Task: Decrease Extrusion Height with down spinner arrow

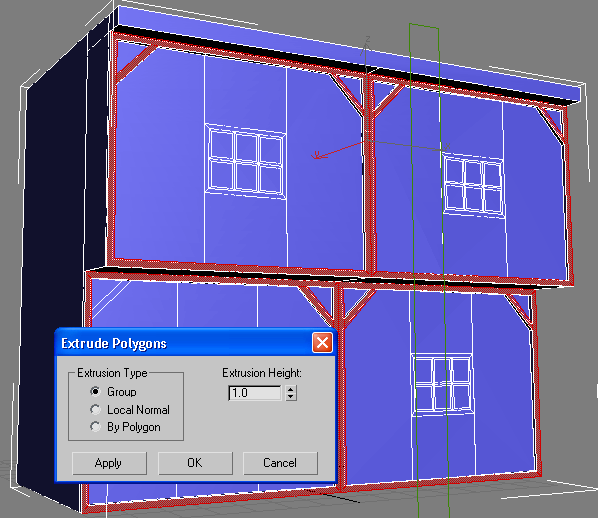Action: 291,397
